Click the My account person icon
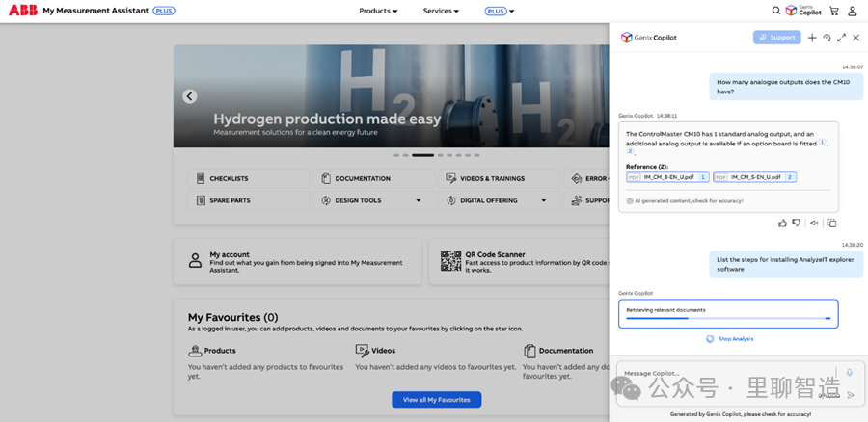 pos(195,260)
